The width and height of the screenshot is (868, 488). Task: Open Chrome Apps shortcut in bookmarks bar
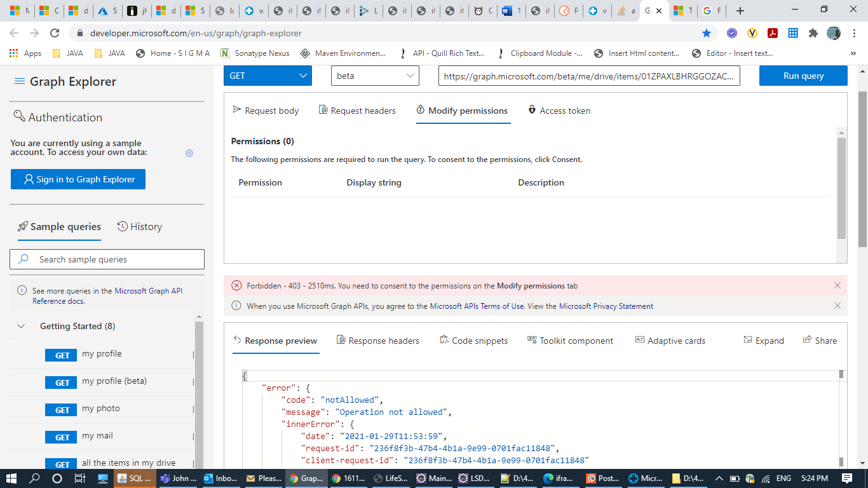tap(25, 53)
